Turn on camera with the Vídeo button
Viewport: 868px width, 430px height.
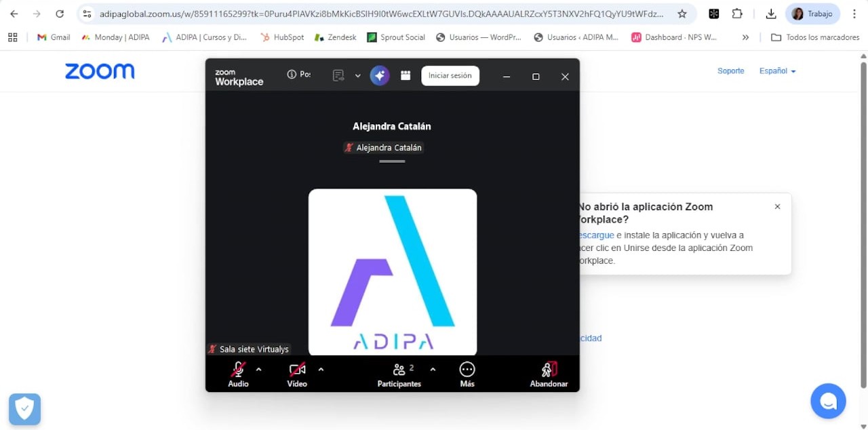tap(297, 374)
